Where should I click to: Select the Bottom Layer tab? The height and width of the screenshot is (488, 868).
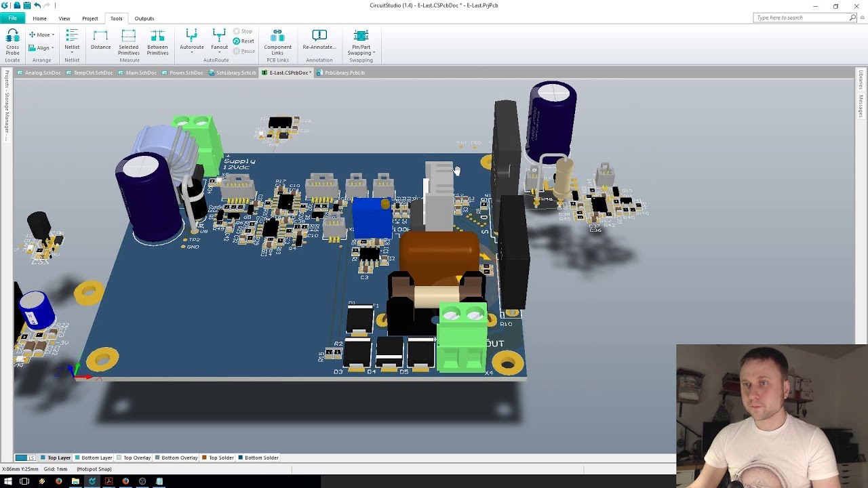click(x=93, y=457)
